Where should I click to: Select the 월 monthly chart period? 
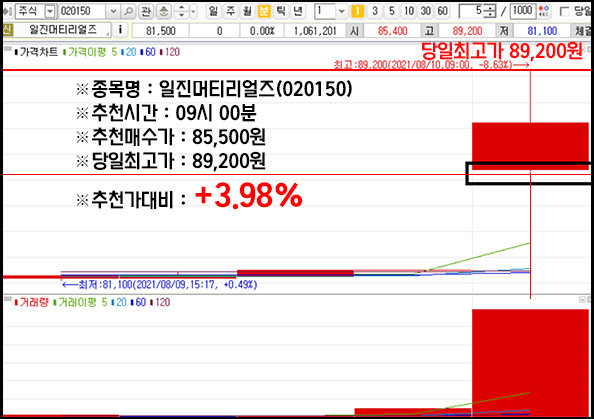click(247, 11)
